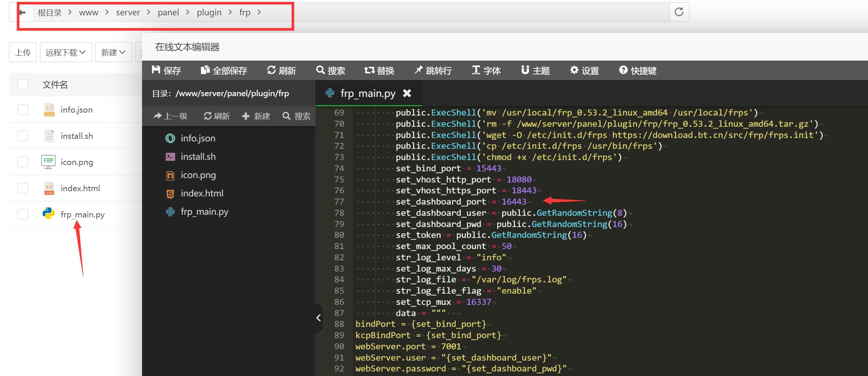Viewport: 868px width, 376px height.
Task: Open the Remote download (远程下载) dropdown
Action: tap(66, 52)
